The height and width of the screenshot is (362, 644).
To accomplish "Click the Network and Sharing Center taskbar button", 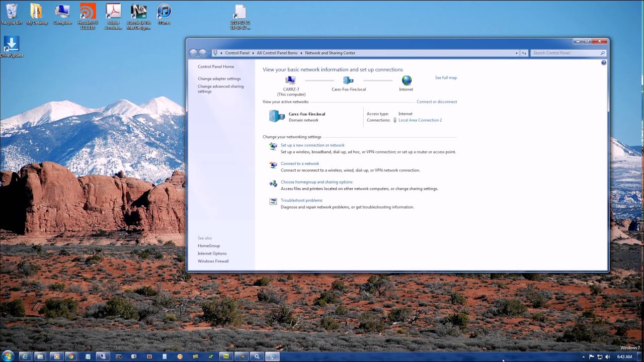I will tap(272, 356).
